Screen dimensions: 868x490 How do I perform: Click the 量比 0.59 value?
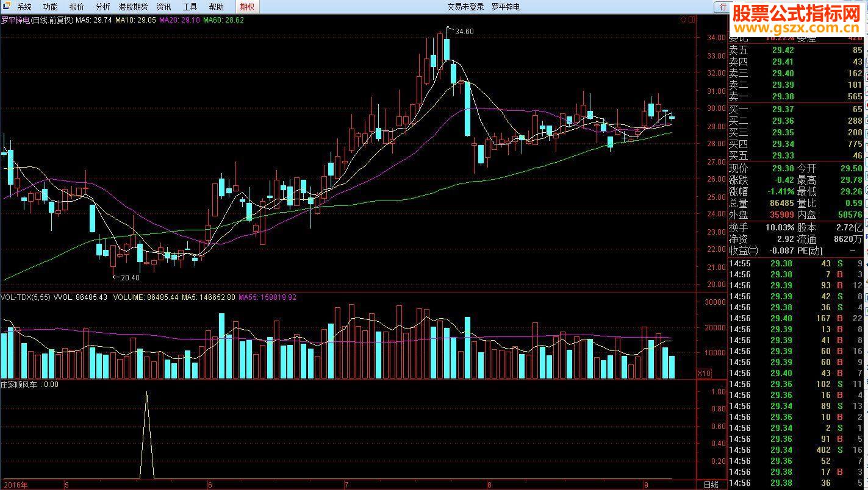pyautogui.click(x=855, y=204)
